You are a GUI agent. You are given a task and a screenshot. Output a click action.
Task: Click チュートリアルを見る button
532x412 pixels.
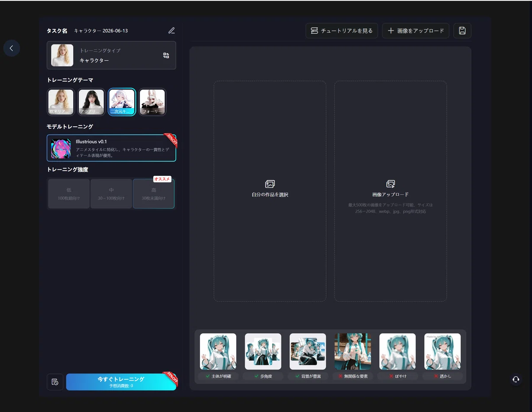tap(342, 31)
